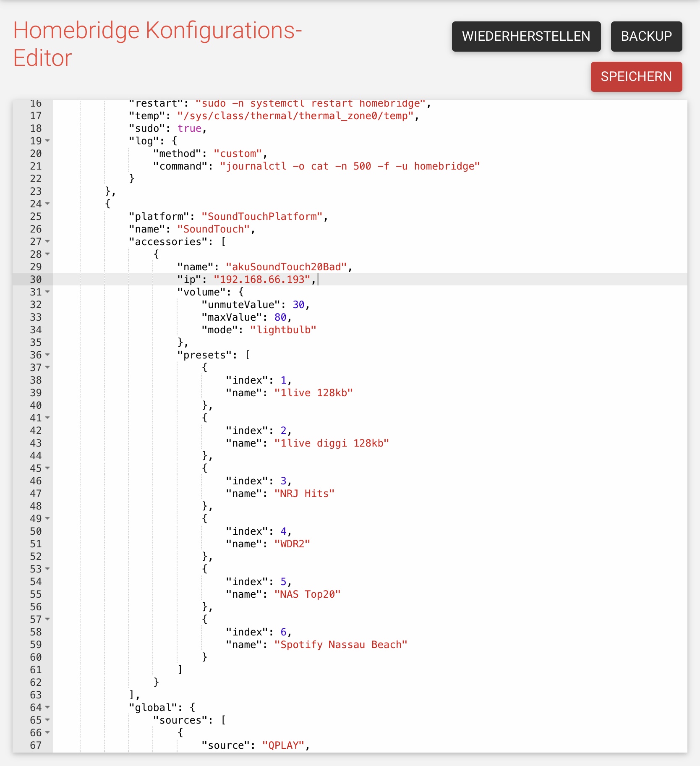Click the SPEICHERN save button
The width and height of the screenshot is (700, 766).
pos(636,77)
